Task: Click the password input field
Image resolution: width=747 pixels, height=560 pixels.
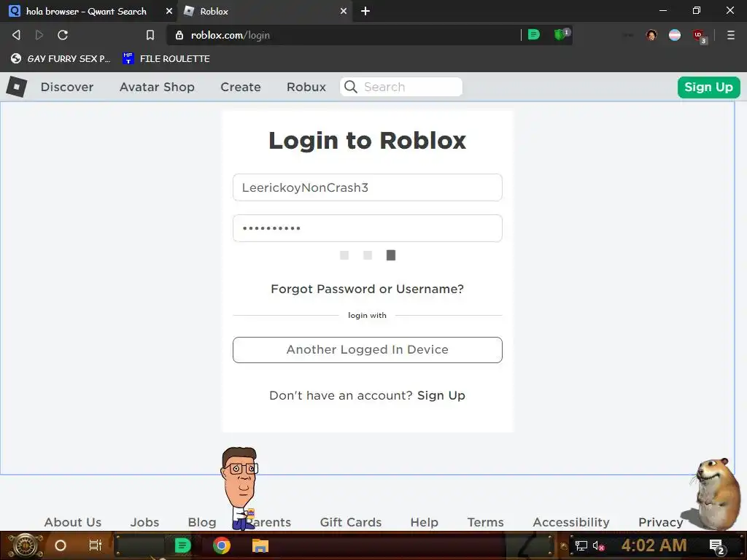Action: click(368, 228)
